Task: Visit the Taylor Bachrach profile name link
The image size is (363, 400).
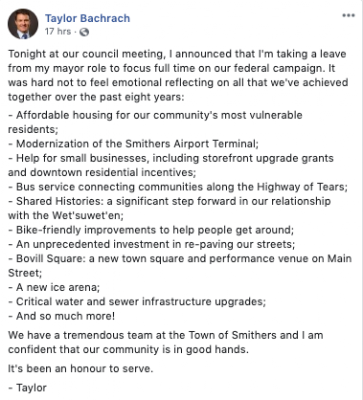Action: pos(87,18)
